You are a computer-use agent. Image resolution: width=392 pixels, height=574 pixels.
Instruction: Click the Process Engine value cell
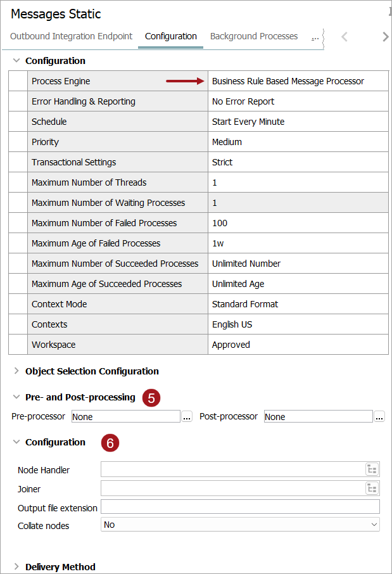click(x=298, y=81)
